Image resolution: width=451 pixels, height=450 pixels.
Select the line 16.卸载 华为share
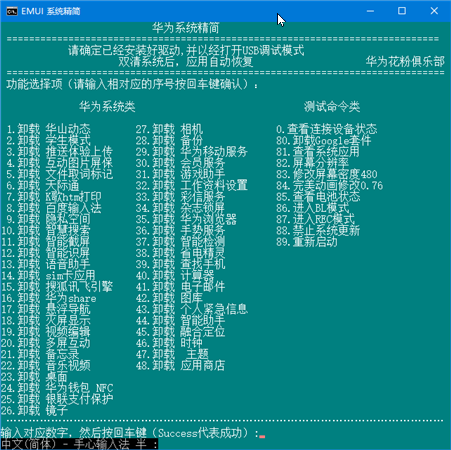[49, 298]
